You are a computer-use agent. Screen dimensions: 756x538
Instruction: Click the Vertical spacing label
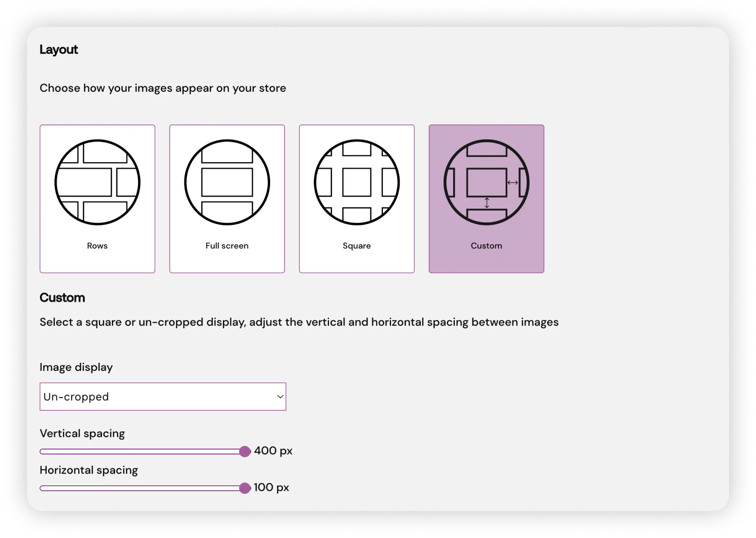(82, 433)
